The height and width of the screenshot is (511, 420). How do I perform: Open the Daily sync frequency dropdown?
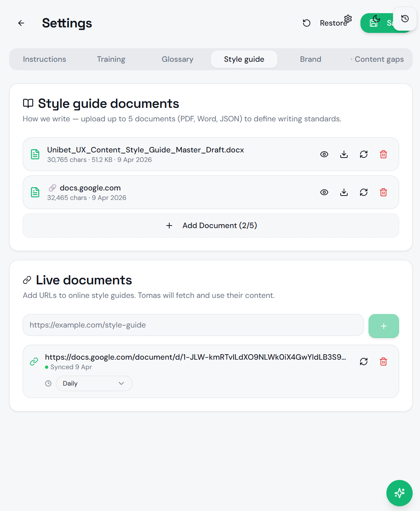[94, 383]
